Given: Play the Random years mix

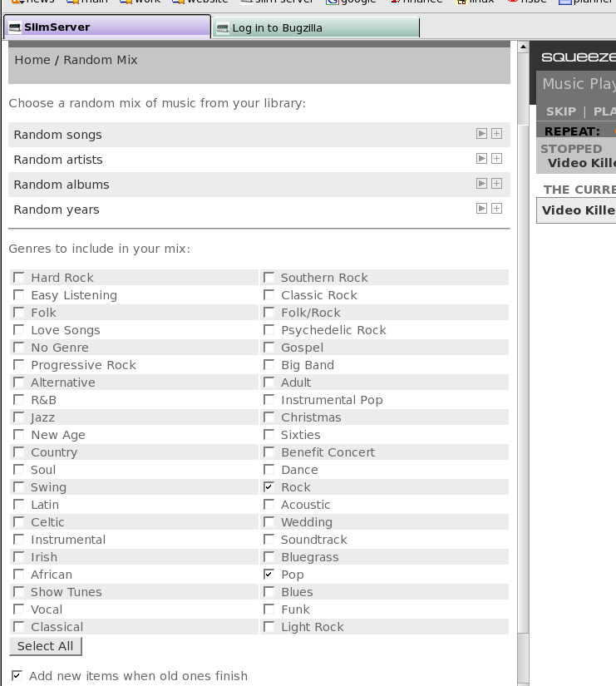Looking at the screenshot, I should 481,209.
